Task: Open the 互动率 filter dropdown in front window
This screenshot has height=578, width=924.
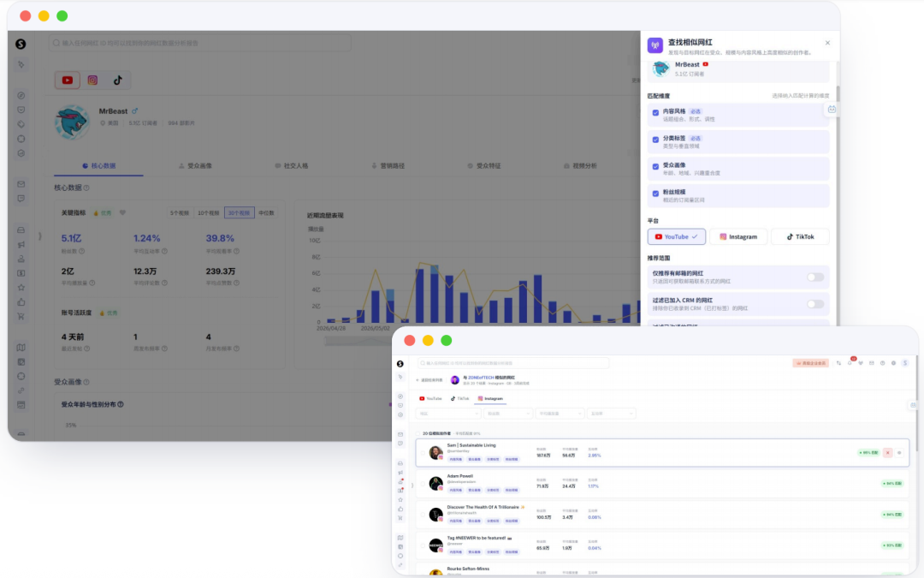Action: [611, 414]
